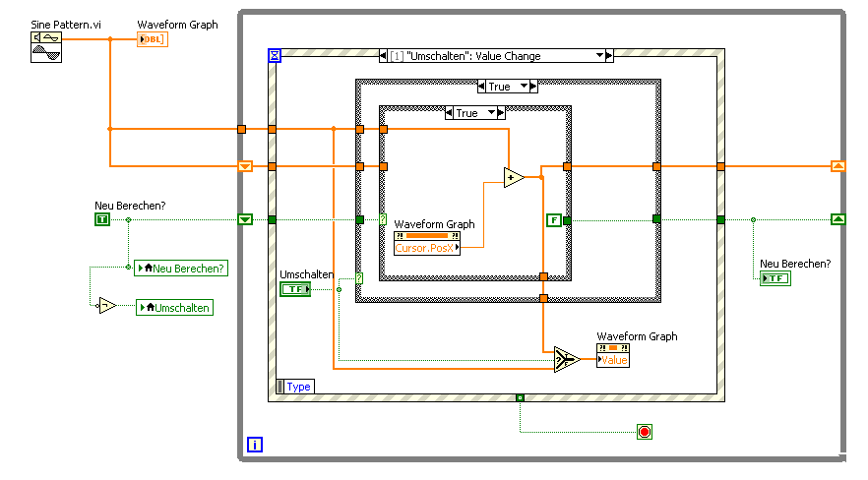Click the event timeout hourglass terminal
This screenshot has height=480, width=868.
[x=275, y=55]
